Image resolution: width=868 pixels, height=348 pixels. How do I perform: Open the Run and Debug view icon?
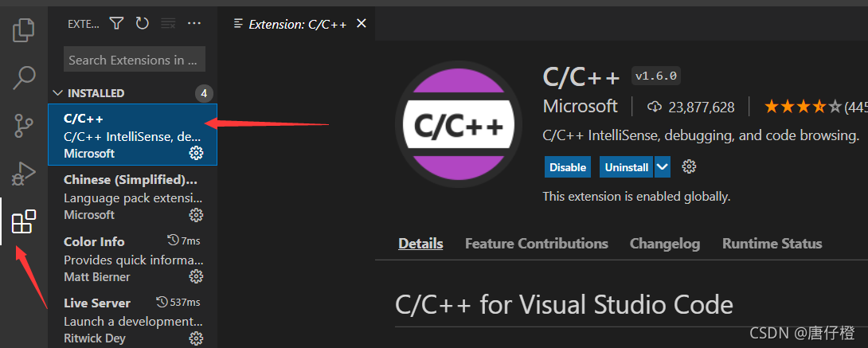tap(24, 172)
